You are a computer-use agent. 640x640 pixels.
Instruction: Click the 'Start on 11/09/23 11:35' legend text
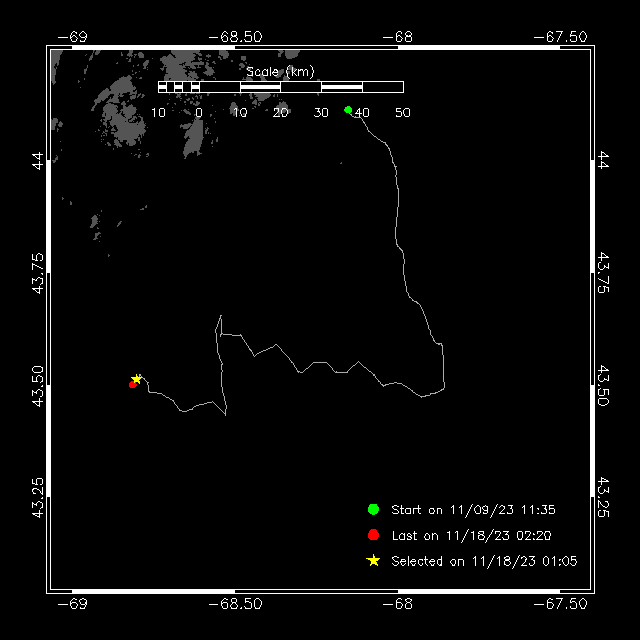pos(474,510)
